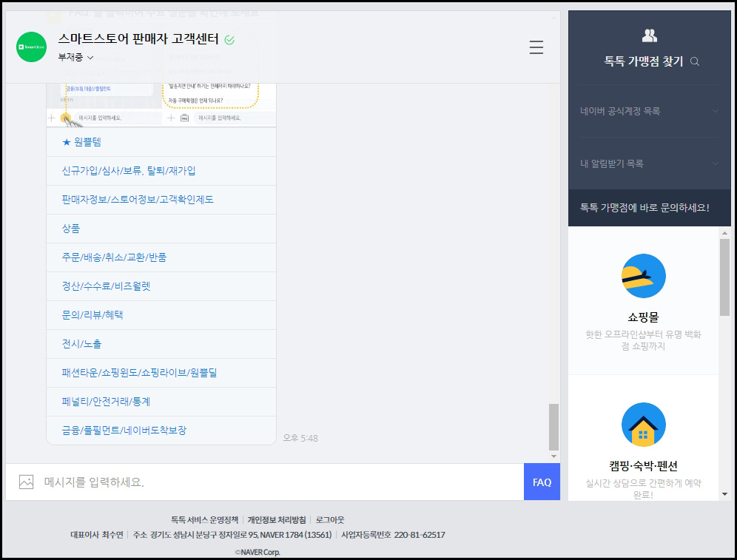Expand 네이버 공식계정 목록 section
This screenshot has width=737, height=560.
click(x=650, y=111)
